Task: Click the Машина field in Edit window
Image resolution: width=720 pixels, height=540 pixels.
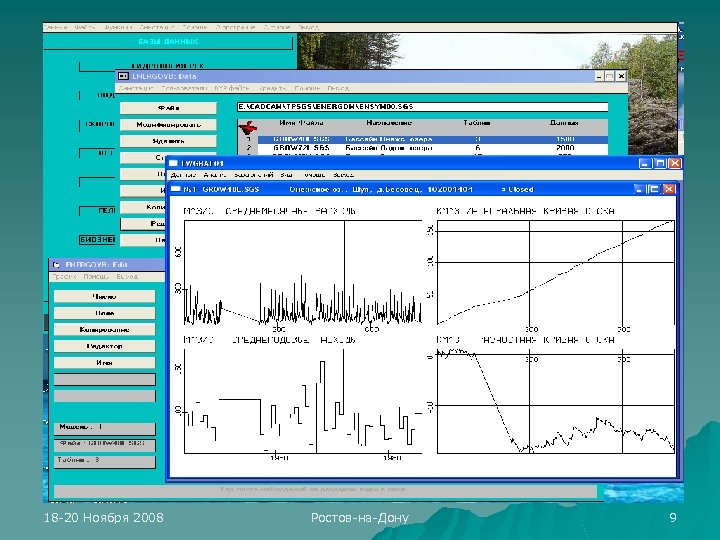Action: [x=105, y=428]
